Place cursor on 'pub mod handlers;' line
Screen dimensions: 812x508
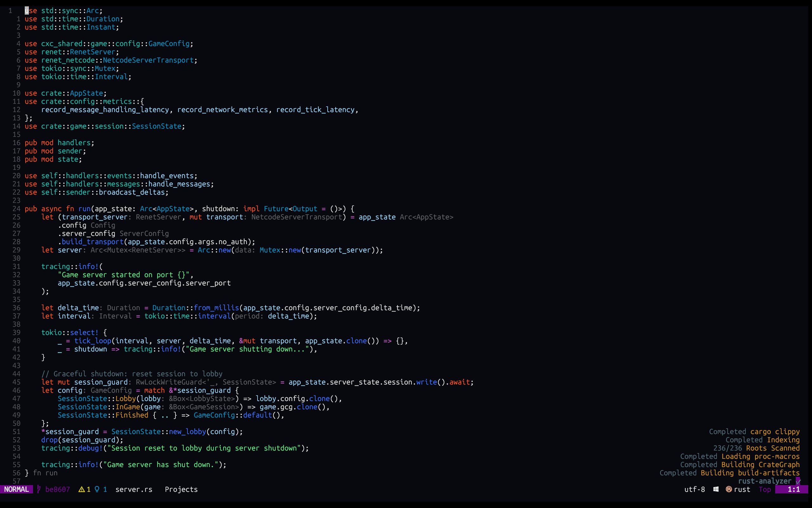click(x=59, y=143)
